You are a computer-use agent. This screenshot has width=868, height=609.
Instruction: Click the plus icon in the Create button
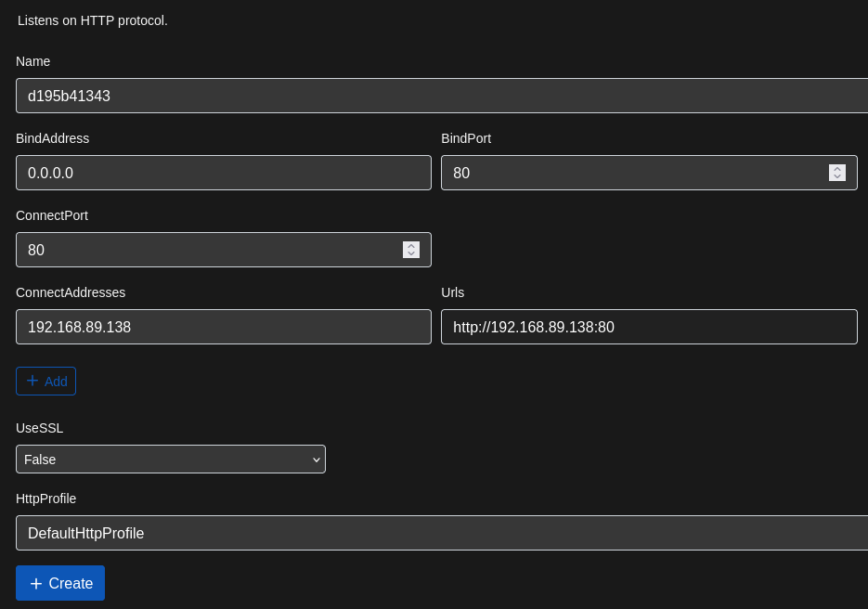(x=36, y=583)
